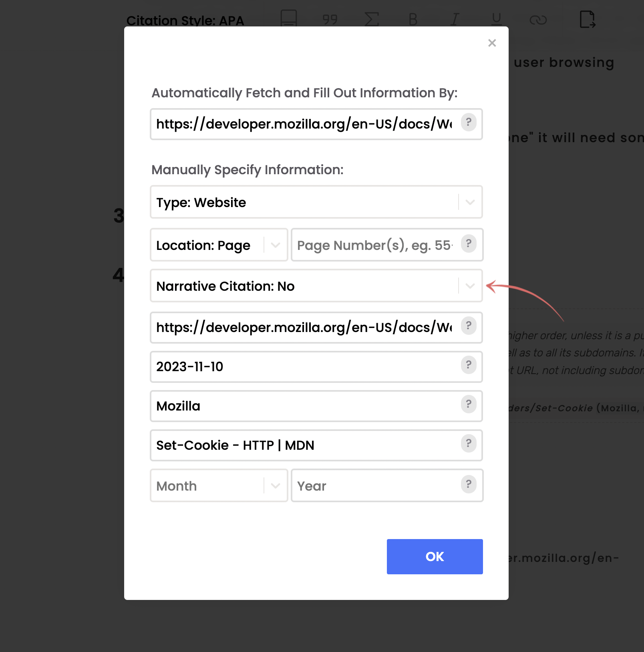Open the Type: Website dropdown
644x652 pixels.
[316, 202]
